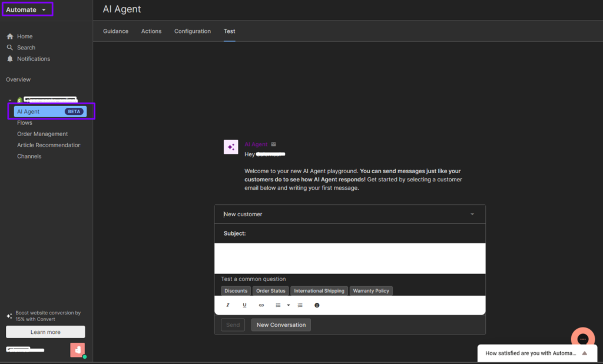
Task: Toggle italic formatting
Action: [x=228, y=305]
